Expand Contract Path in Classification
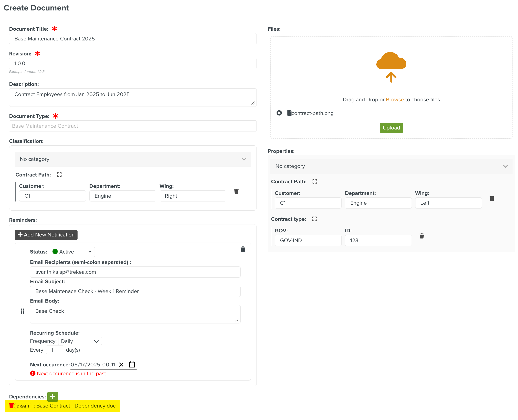Screen dimensions: 518x420 click(x=59, y=175)
